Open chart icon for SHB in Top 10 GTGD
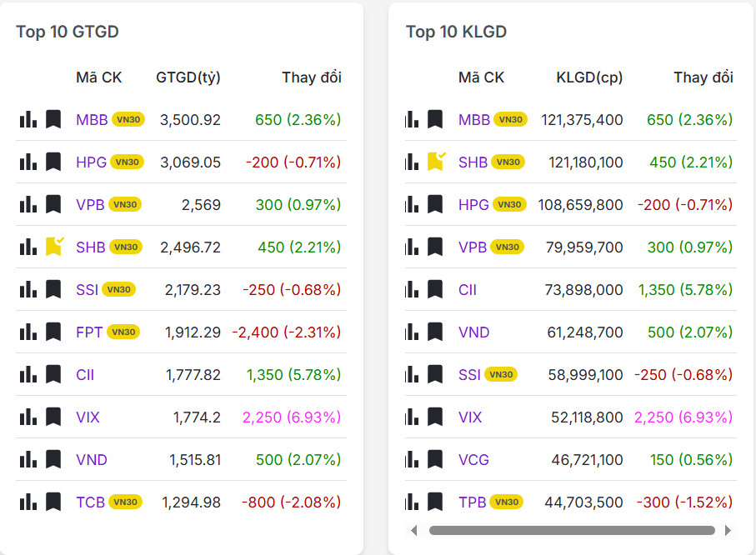The width and height of the screenshot is (756, 555). (28, 247)
